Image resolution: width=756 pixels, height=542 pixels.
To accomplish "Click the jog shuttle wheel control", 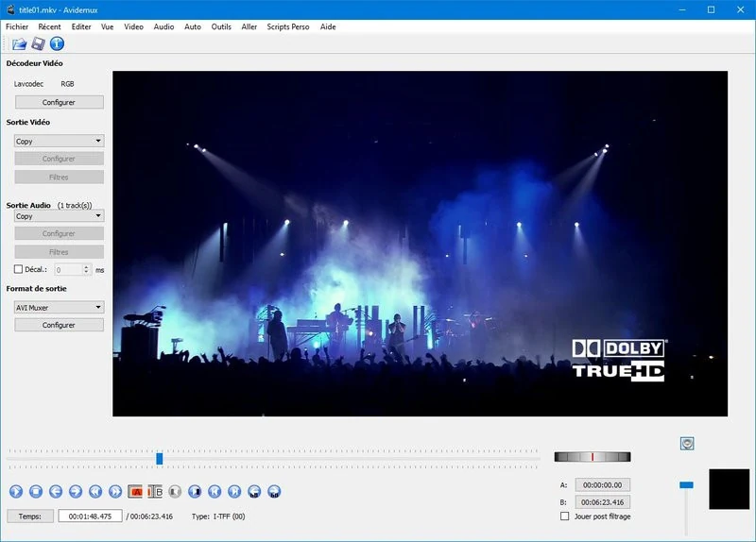I will pos(593,457).
